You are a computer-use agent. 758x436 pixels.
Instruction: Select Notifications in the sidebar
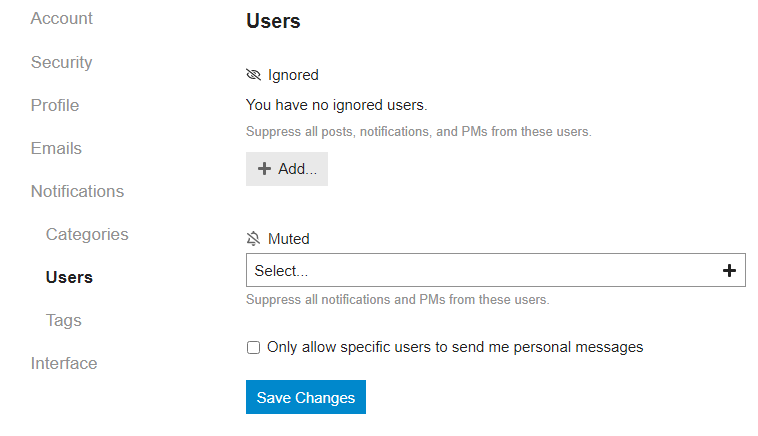[77, 191]
